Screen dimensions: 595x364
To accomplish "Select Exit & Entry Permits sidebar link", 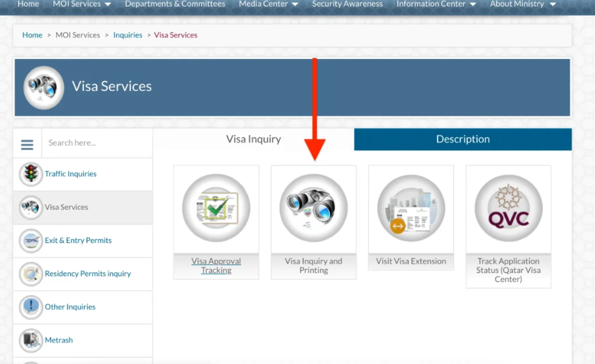I will point(78,240).
